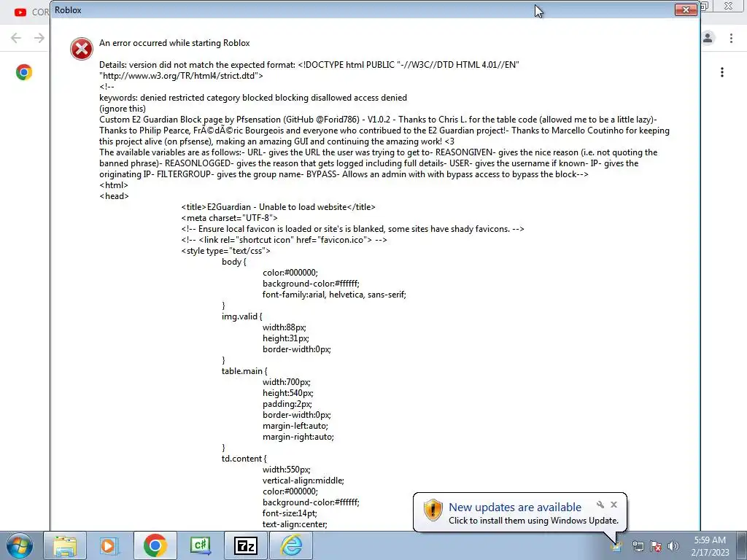Open 7-Zip from the taskbar

click(x=246, y=545)
